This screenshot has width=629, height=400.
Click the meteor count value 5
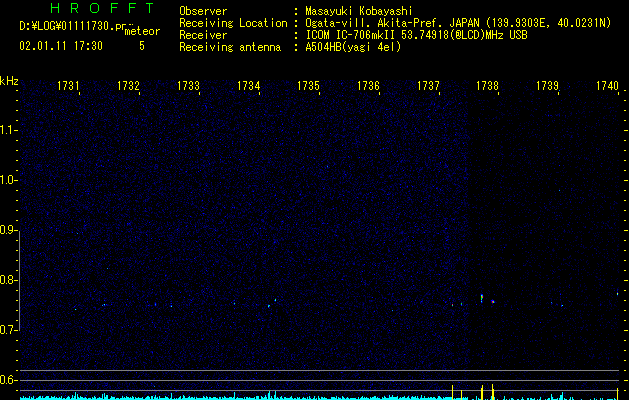[x=142, y=46]
